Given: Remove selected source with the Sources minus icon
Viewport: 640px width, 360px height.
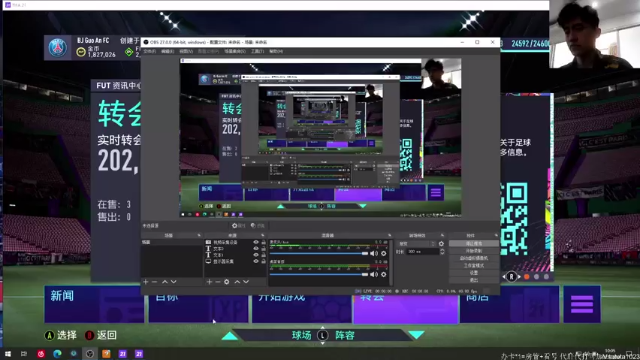Looking at the screenshot, I should 218,282.
